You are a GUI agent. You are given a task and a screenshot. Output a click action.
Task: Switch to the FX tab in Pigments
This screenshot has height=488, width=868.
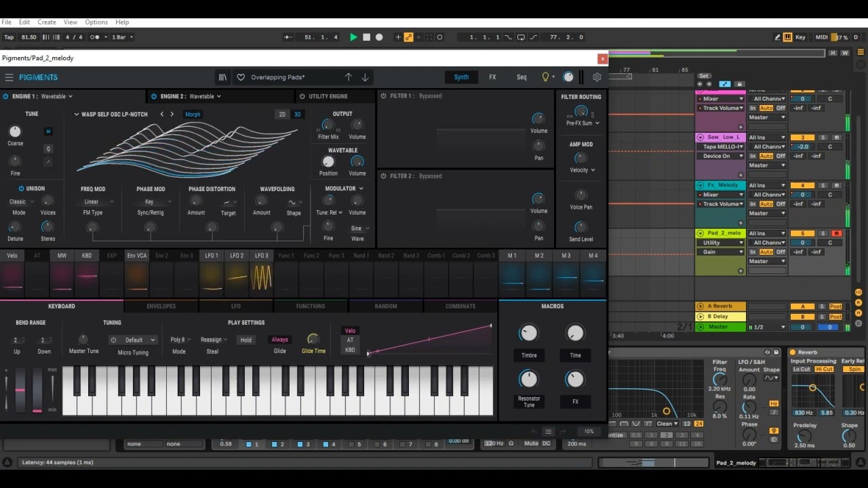(492, 77)
